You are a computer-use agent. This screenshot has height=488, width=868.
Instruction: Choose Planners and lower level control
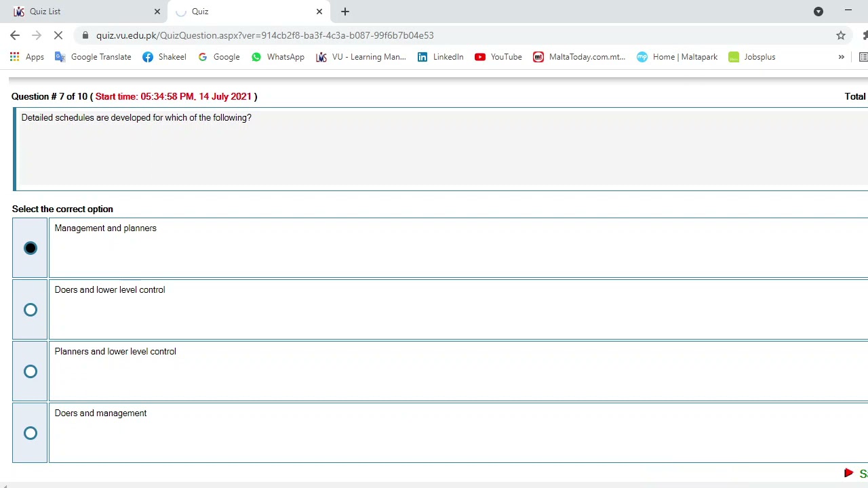tap(31, 371)
